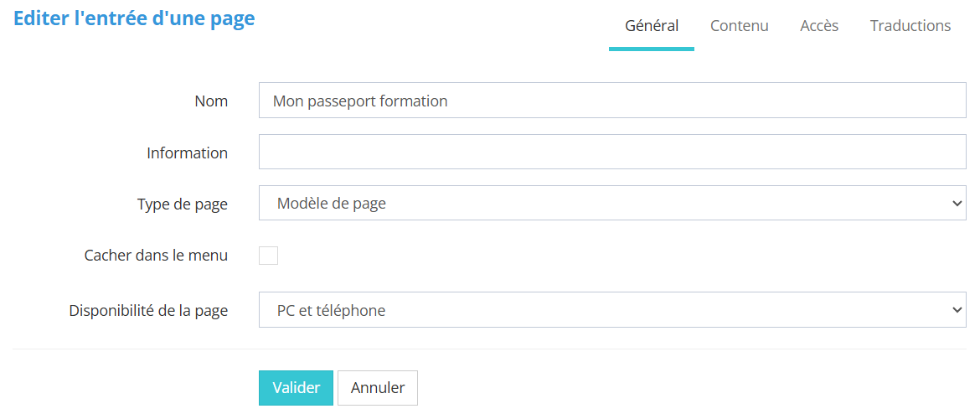Open the Type de page dropdown
Screen dimensions: 980x419
pyautogui.click(x=612, y=204)
